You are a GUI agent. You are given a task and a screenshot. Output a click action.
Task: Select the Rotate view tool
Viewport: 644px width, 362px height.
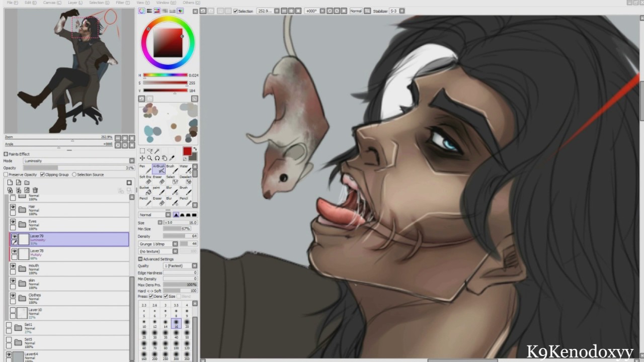point(157,158)
